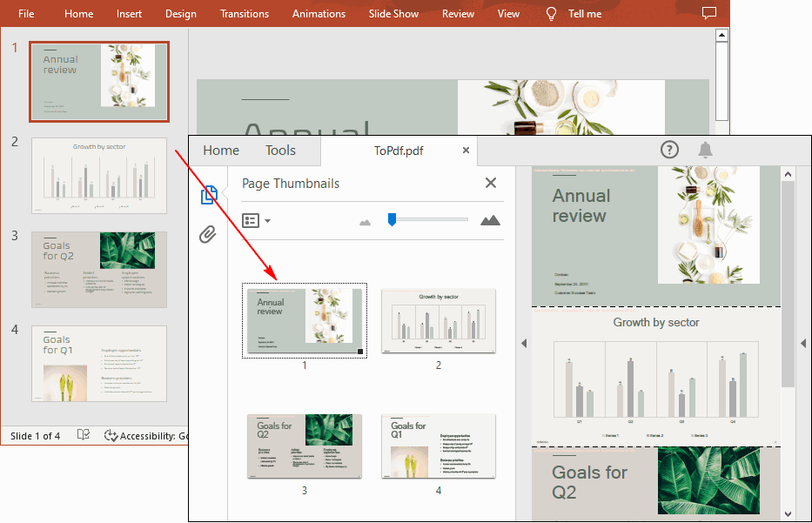Image resolution: width=812 pixels, height=523 pixels.
Task: Collapse the left navigation pane arrow
Action: click(524, 344)
